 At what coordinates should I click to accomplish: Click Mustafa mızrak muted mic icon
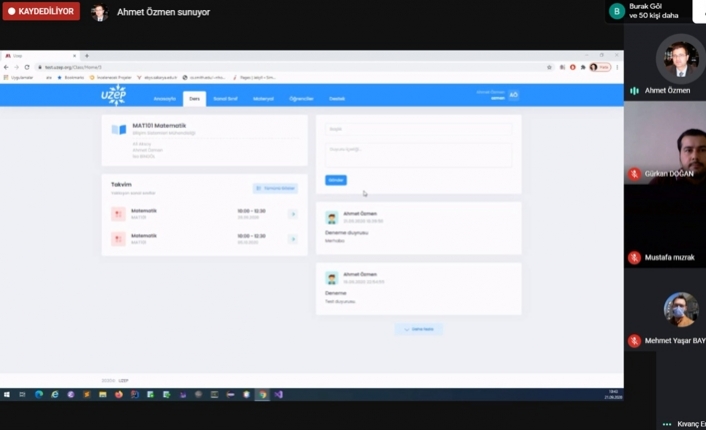point(634,258)
